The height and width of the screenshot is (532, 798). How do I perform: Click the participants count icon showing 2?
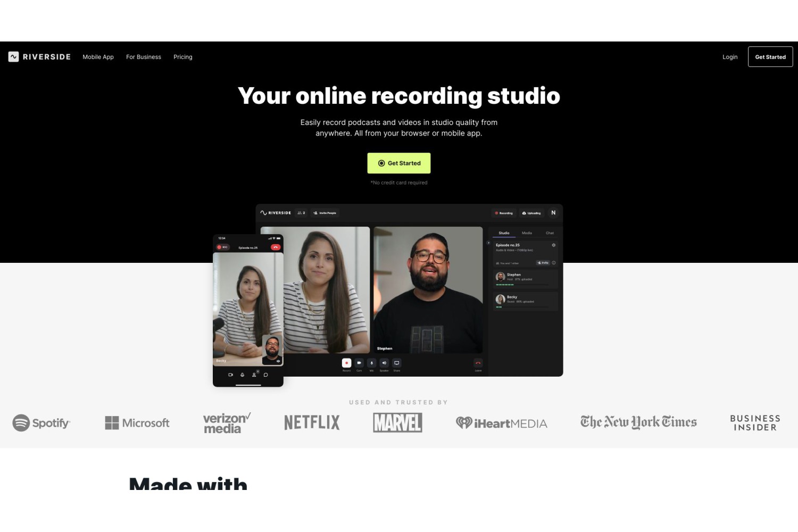click(x=301, y=213)
